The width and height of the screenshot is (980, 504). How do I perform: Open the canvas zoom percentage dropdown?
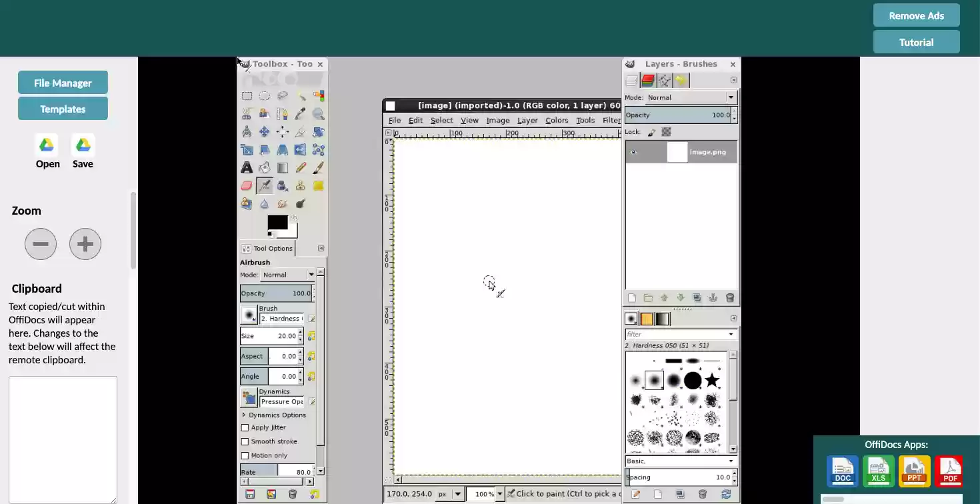[499, 493]
